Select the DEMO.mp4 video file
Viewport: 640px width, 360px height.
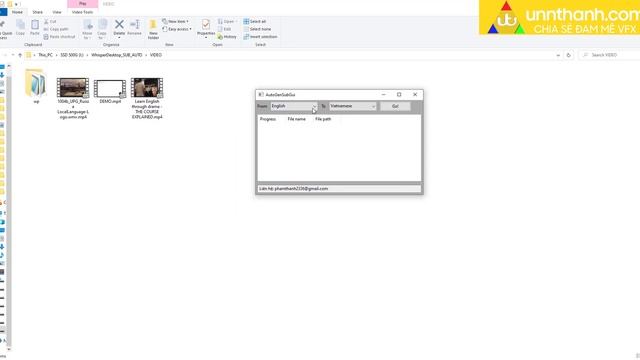point(110,91)
